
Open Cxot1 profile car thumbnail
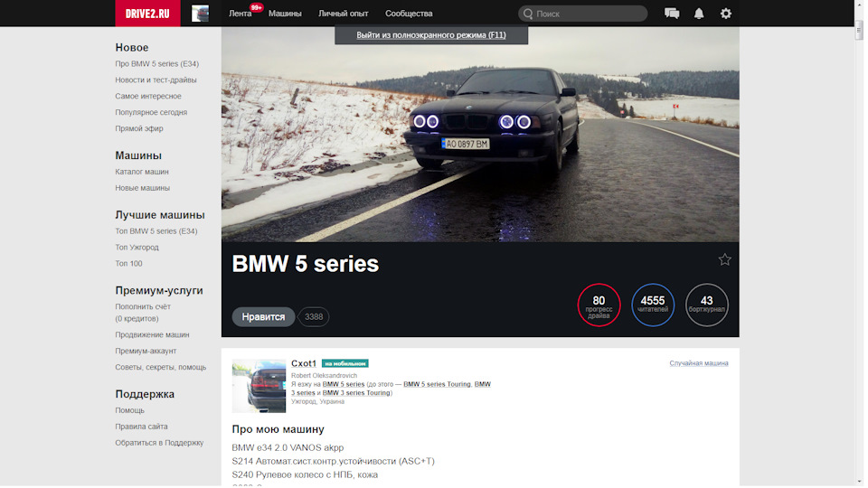pos(259,386)
